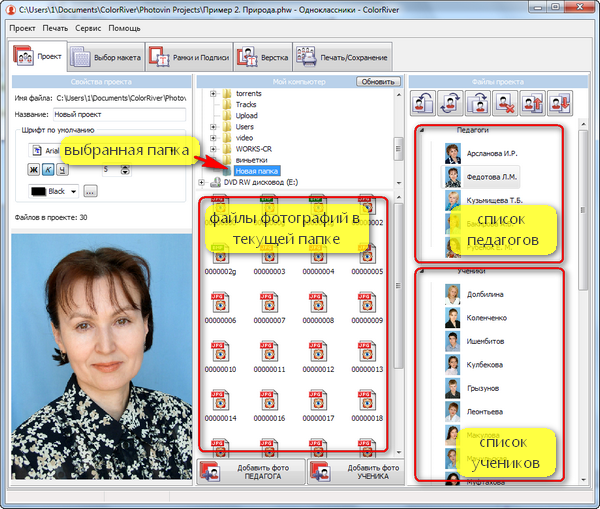Select the Новая папка folder
The image size is (600, 509).
pos(257,171)
